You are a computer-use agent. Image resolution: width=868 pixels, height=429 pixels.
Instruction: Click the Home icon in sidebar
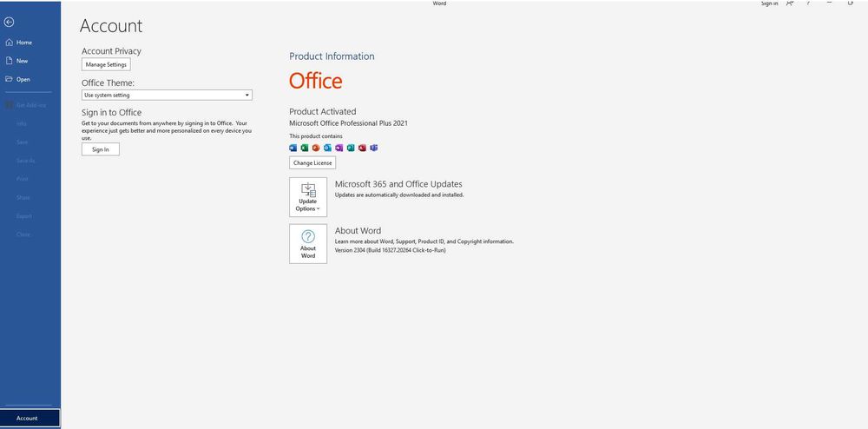[x=9, y=43]
